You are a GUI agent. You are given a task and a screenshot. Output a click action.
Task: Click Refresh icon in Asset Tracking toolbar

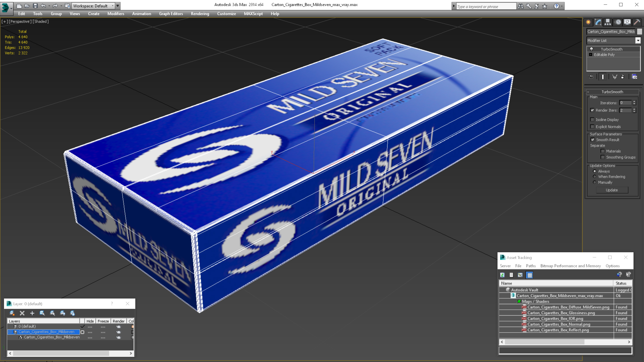[502, 275]
